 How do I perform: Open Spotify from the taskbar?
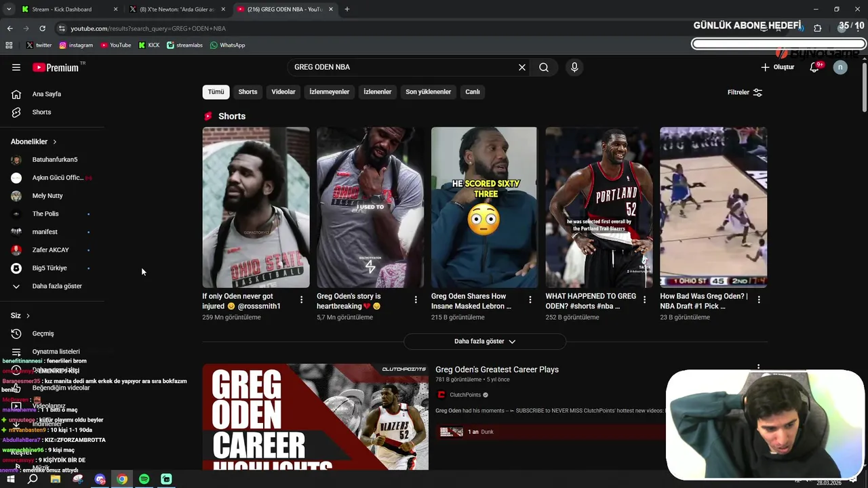click(144, 479)
